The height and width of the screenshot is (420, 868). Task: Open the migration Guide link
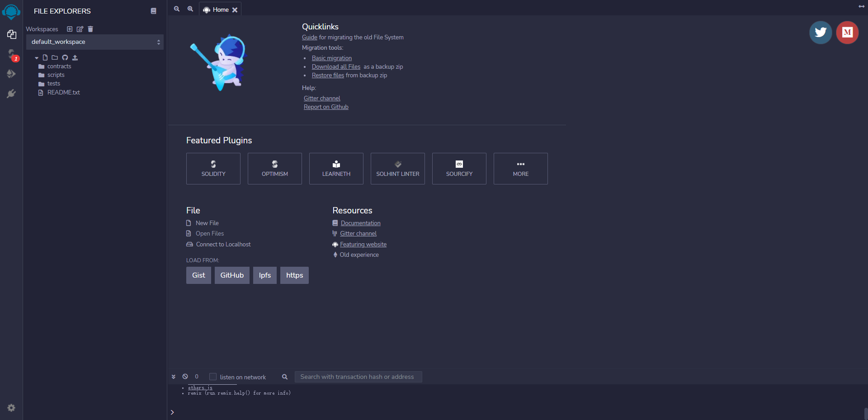(x=310, y=37)
